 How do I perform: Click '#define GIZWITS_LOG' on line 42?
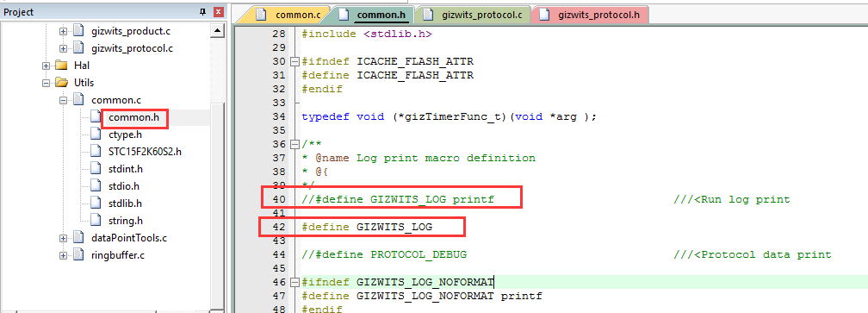click(367, 227)
